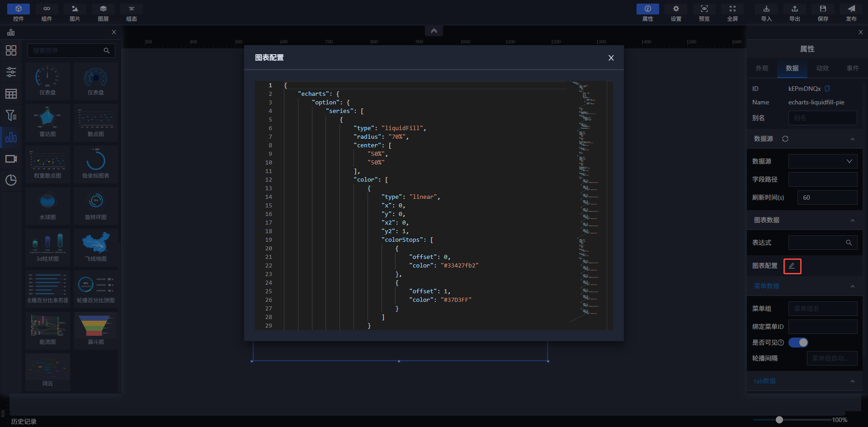Collapse the 菜单数据 section

[852, 286]
